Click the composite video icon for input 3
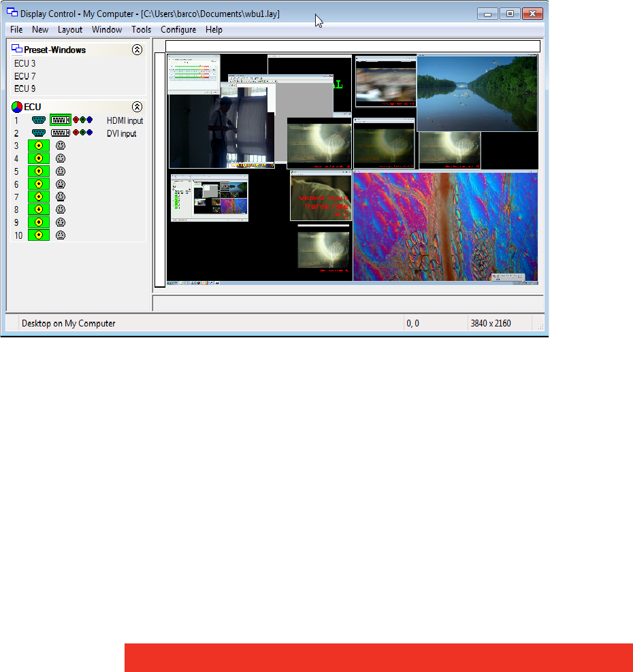This screenshot has width=633, height=672. click(x=39, y=146)
